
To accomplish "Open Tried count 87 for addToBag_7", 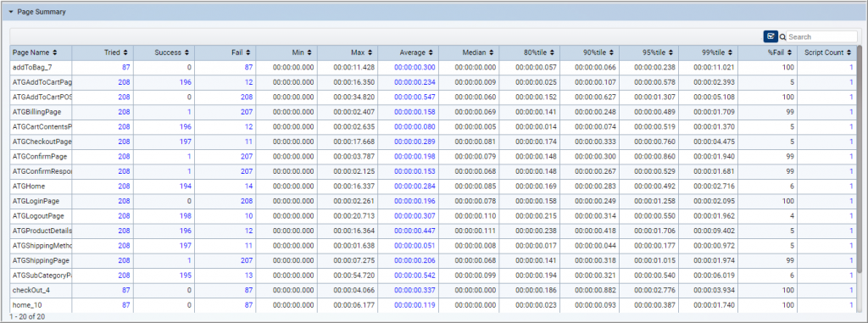I will pos(126,67).
